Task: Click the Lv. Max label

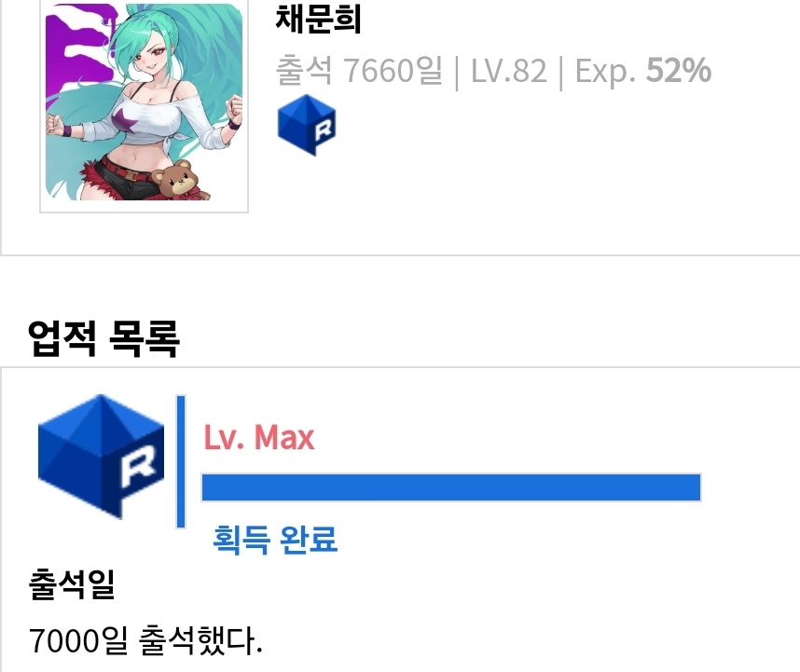Action: click(259, 437)
